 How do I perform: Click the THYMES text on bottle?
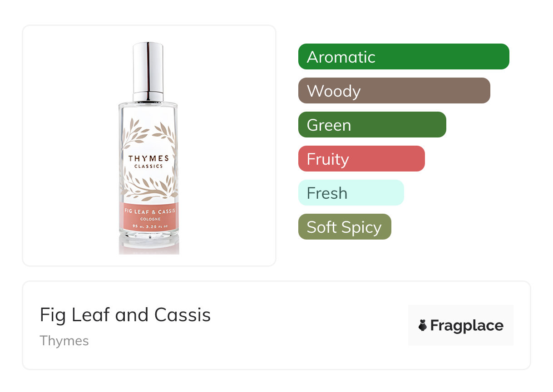coord(148,158)
